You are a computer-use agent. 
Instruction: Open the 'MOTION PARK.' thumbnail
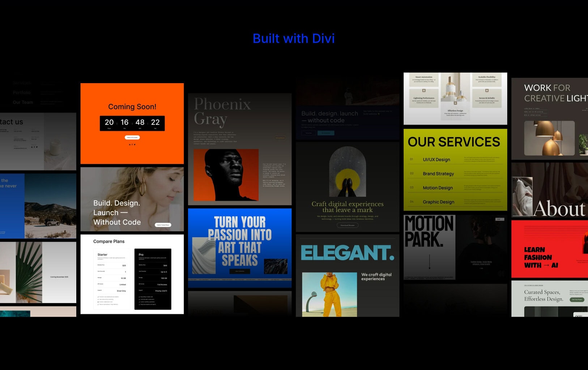pos(455,248)
